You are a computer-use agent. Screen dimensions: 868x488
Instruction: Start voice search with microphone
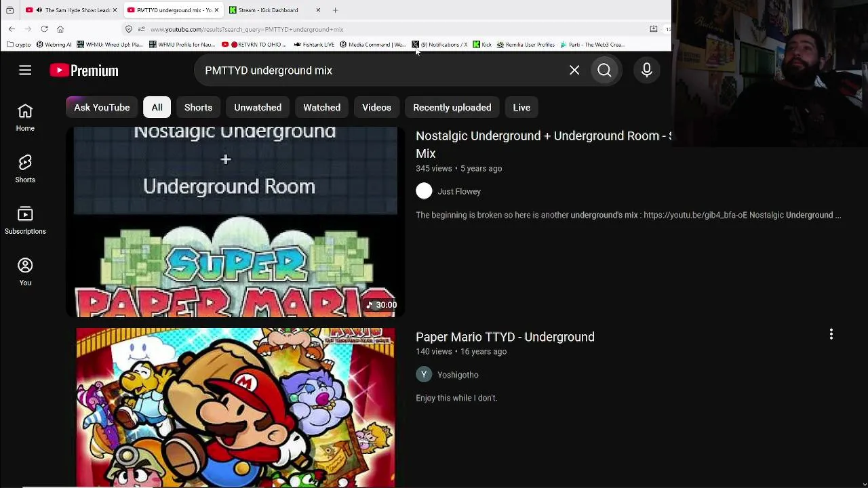coord(646,70)
